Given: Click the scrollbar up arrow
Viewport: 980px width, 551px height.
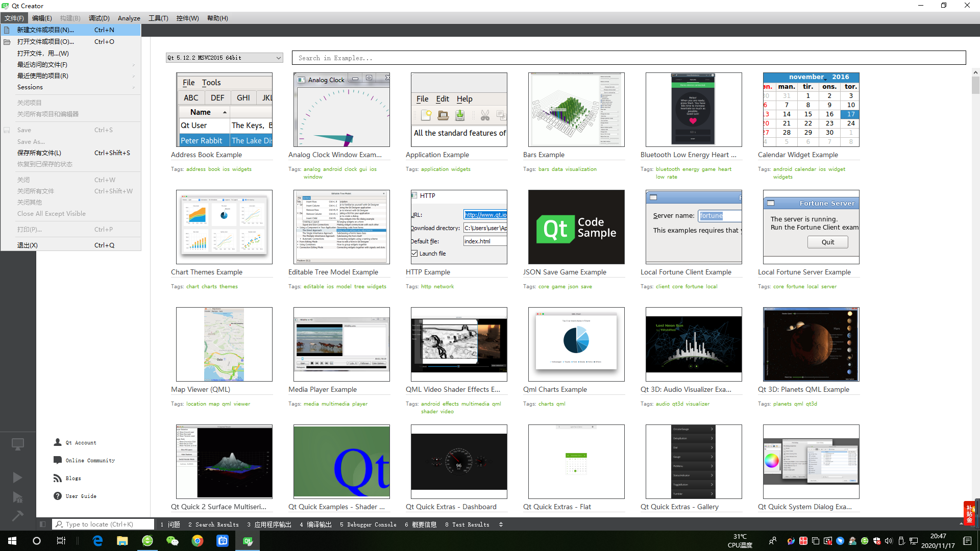Looking at the screenshot, I should tap(975, 72).
